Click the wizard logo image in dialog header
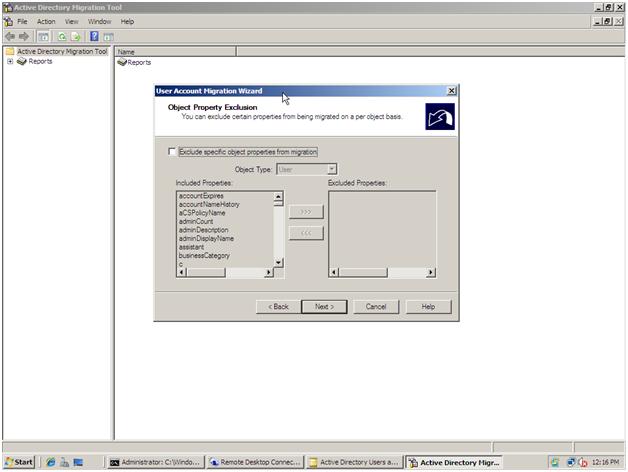This screenshot has height=472, width=628. click(x=440, y=117)
